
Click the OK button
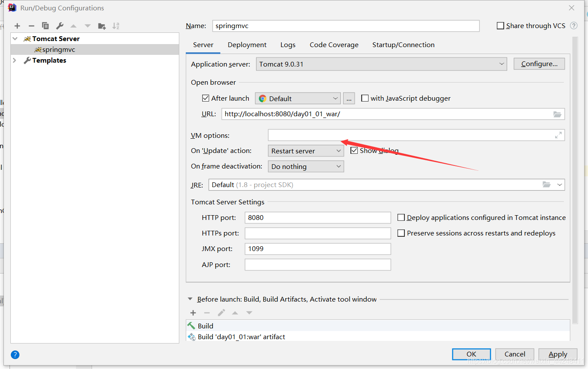tap(471, 354)
